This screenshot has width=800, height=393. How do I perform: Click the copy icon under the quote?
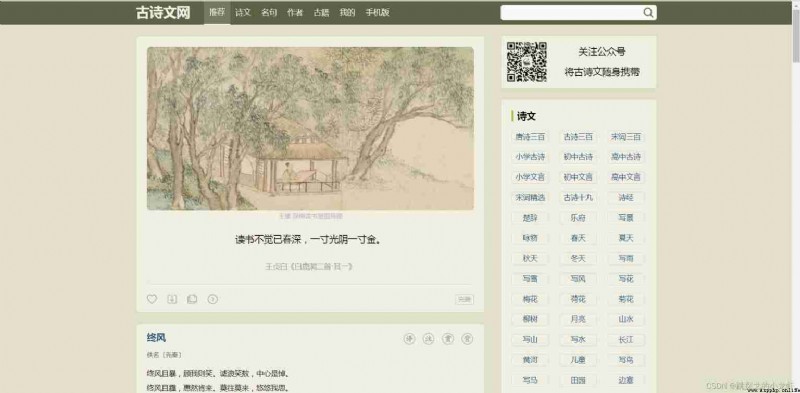coord(192,299)
